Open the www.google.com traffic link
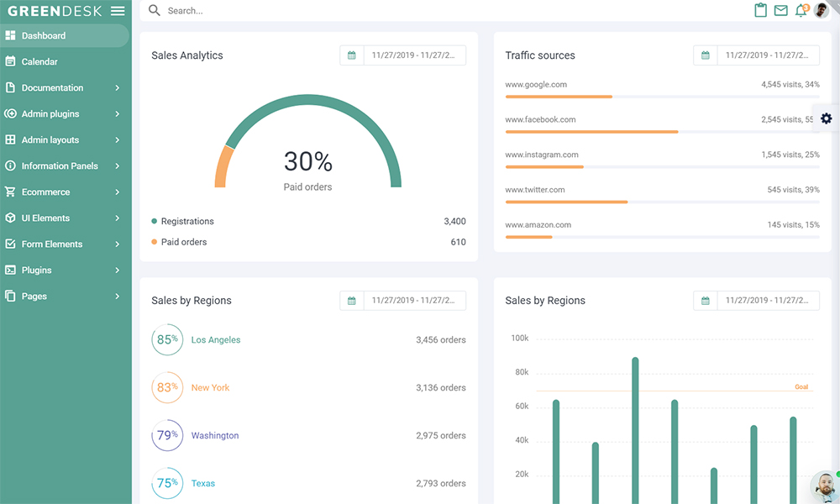Screen dimensions: 840x504 [535, 84]
